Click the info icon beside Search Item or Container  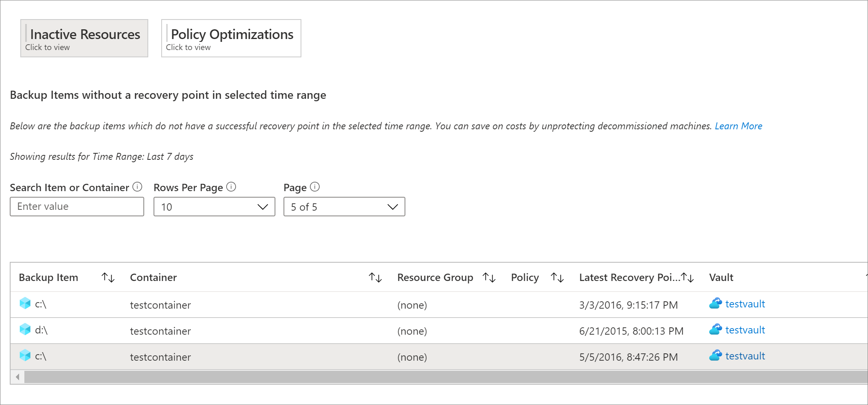(138, 187)
